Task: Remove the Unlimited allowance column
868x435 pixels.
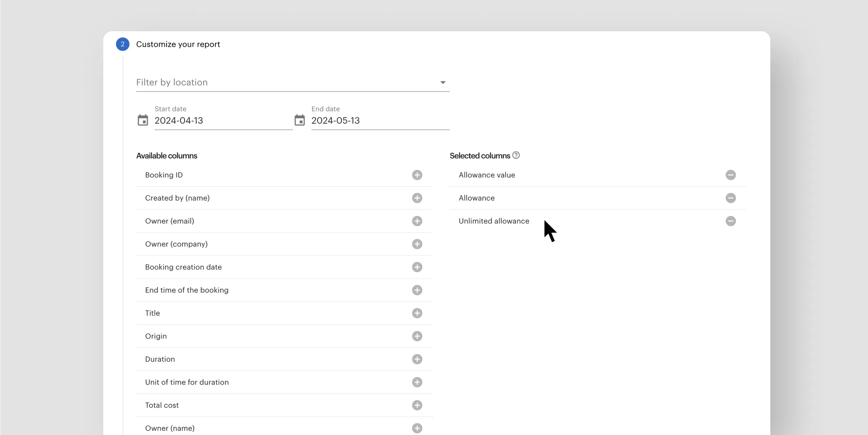Action: pos(731,221)
